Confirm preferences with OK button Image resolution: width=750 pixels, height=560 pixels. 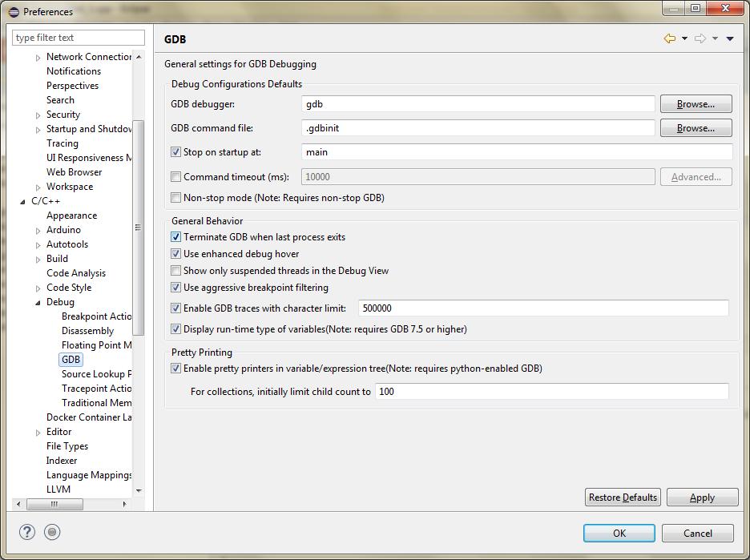tap(619, 534)
